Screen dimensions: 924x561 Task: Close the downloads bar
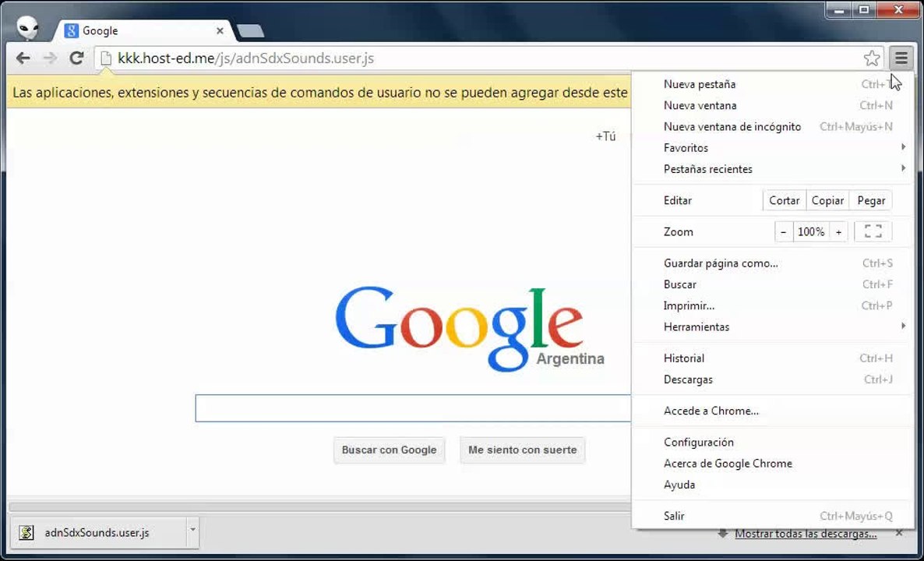898,533
